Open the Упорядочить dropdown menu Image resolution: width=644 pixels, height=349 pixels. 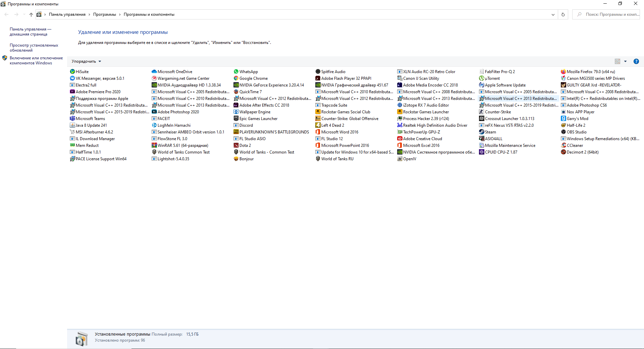tap(86, 61)
